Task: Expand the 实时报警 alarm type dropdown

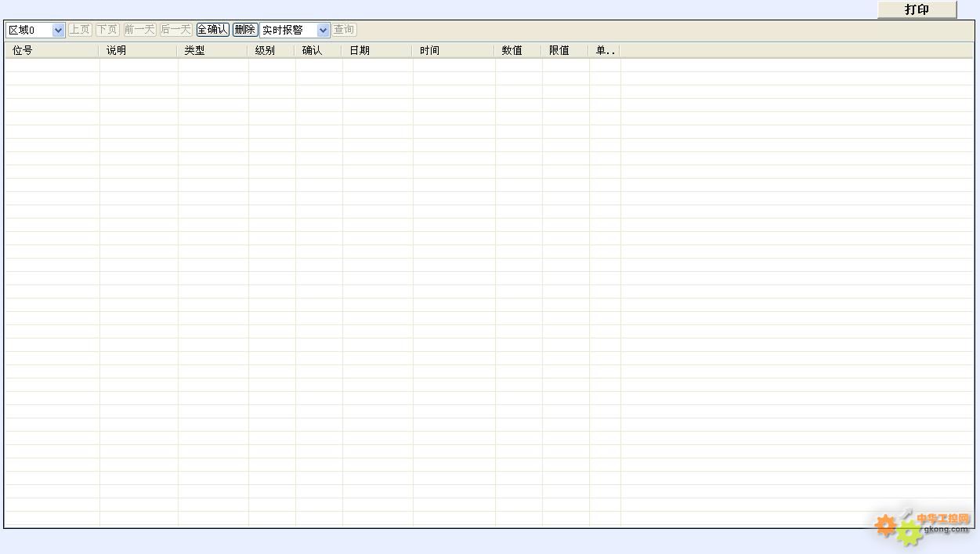Action: point(323,30)
